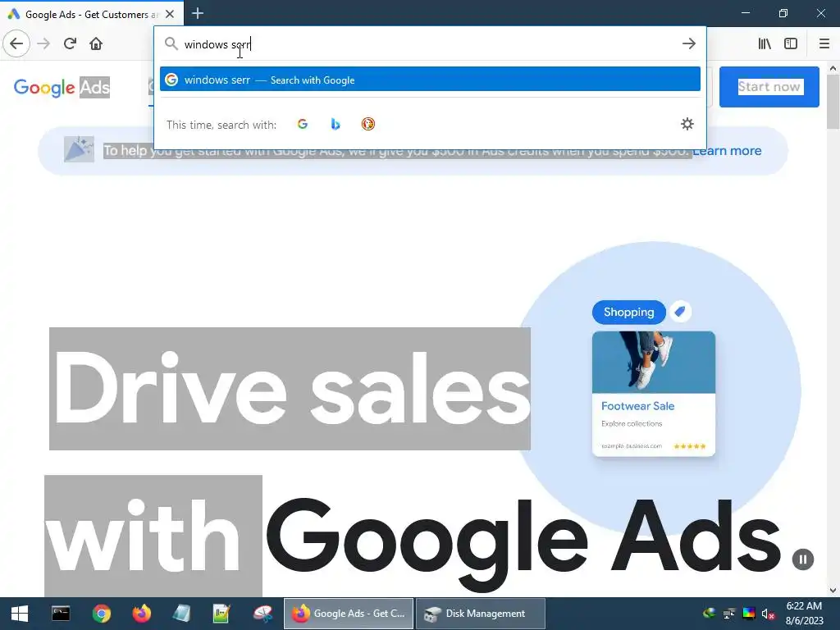The image size is (840, 630).
Task: Select the 'windows serr — Search with Google' suggestion
Action: (x=430, y=80)
